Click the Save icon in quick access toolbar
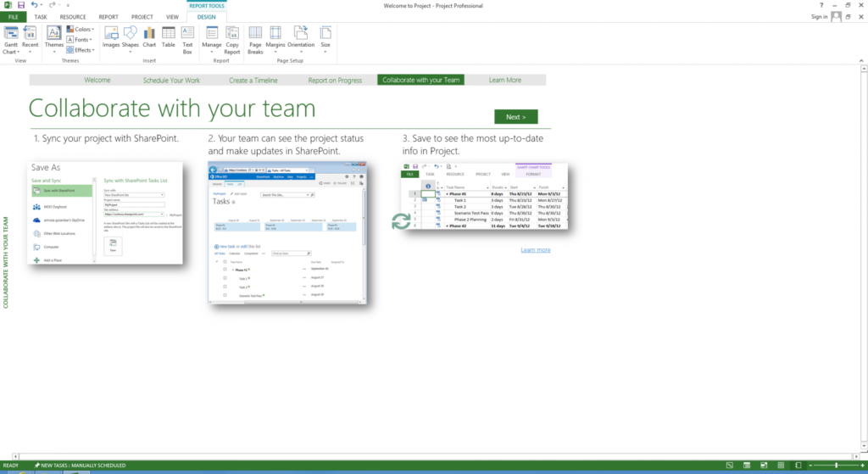The height and width of the screenshot is (474, 868). pos(21,5)
